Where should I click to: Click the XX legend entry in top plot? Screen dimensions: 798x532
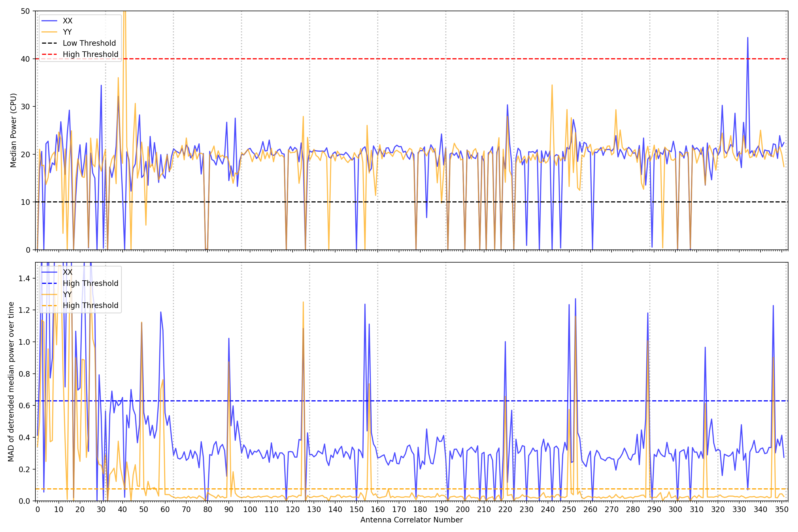[68, 21]
